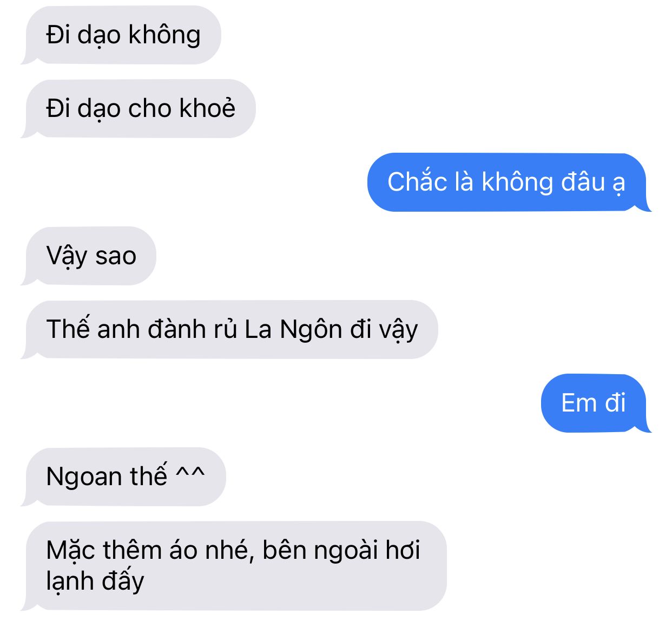Select the "Đi dạo cho khoẻ" message
Viewport: 672px width, 620px height.
(x=140, y=108)
